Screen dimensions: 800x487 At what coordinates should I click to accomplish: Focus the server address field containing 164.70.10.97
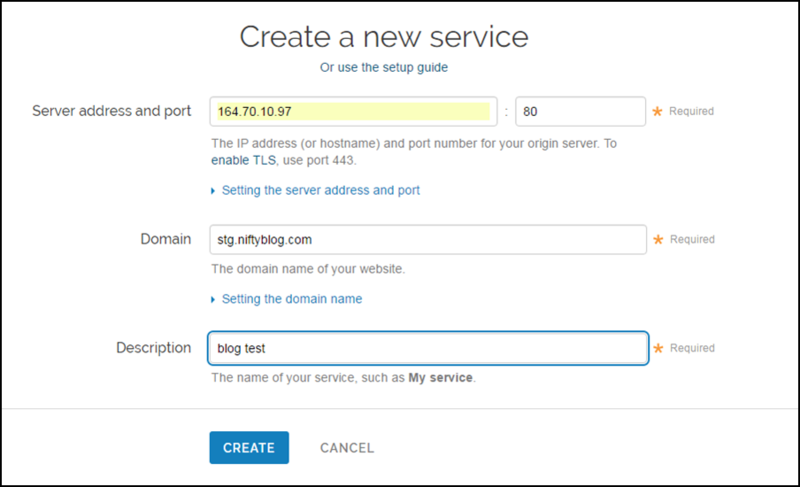click(x=352, y=111)
